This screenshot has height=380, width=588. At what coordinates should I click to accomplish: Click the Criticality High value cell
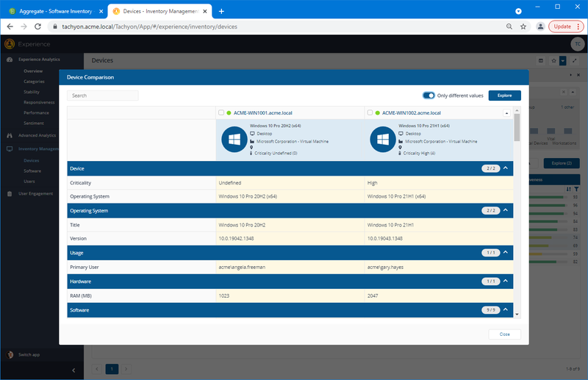click(x=439, y=183)
